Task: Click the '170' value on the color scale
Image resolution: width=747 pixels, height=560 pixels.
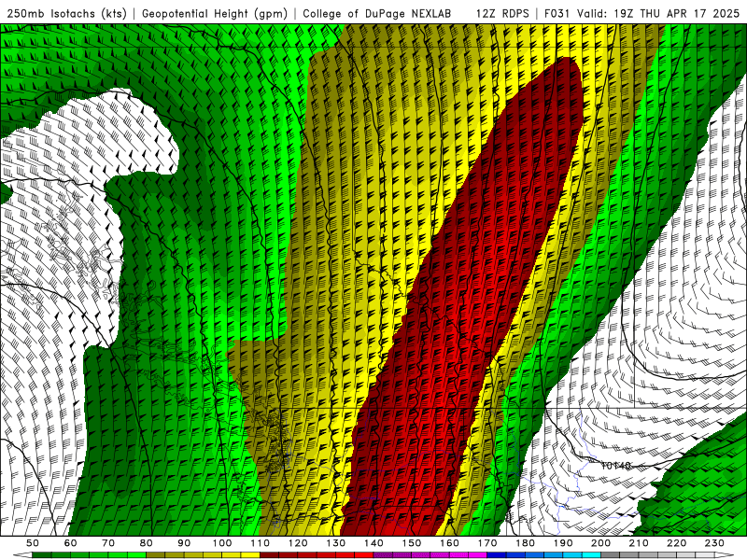Action: tap(487, 543)
